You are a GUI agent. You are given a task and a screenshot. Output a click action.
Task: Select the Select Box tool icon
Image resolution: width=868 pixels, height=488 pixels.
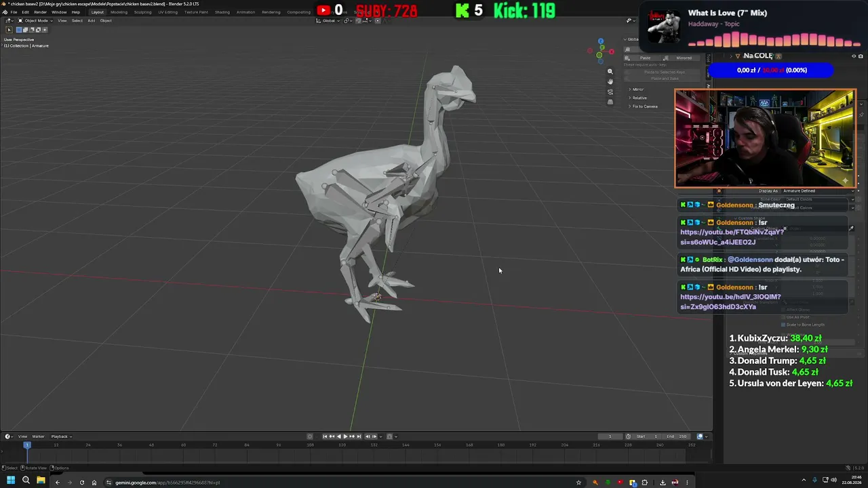point(9,29)
